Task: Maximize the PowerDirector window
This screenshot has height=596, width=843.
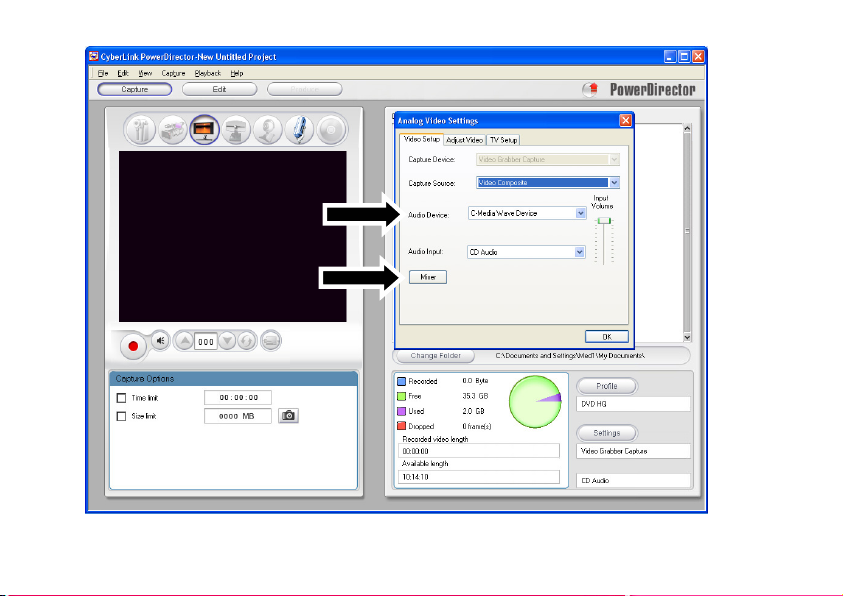Action: pos(684,56)
